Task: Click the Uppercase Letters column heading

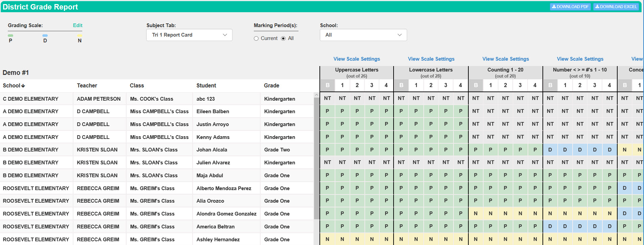Action: click(357, 70)
